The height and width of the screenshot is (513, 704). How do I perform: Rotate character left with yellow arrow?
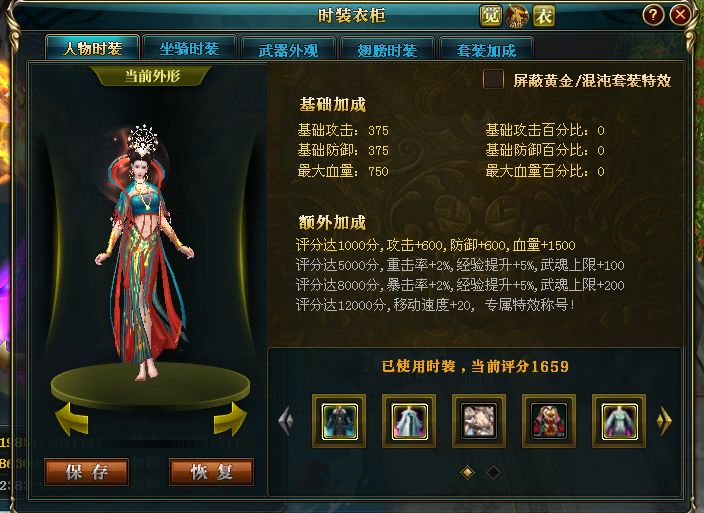pyautogui.click(x=72, y=419)
